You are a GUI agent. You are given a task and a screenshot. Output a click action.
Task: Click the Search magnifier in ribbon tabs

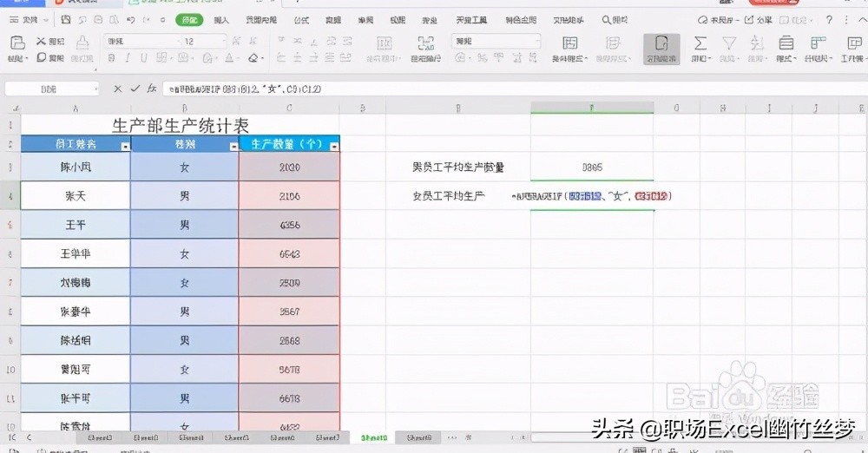(607, 20)
